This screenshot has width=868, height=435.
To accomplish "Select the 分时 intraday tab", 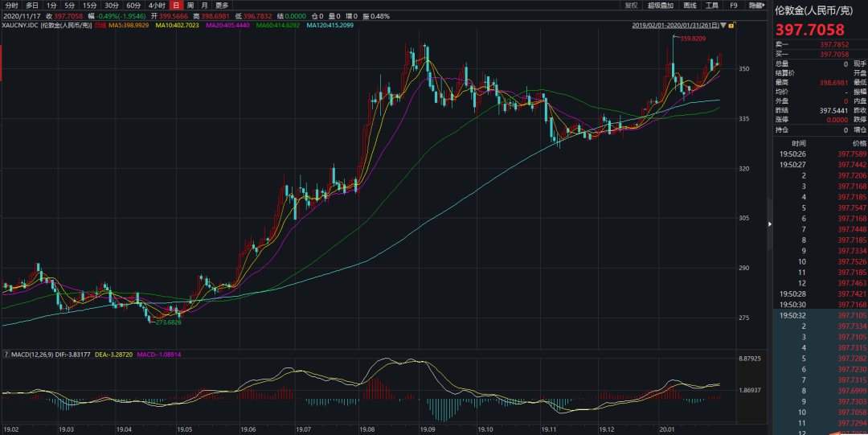I will pos(11,5).
